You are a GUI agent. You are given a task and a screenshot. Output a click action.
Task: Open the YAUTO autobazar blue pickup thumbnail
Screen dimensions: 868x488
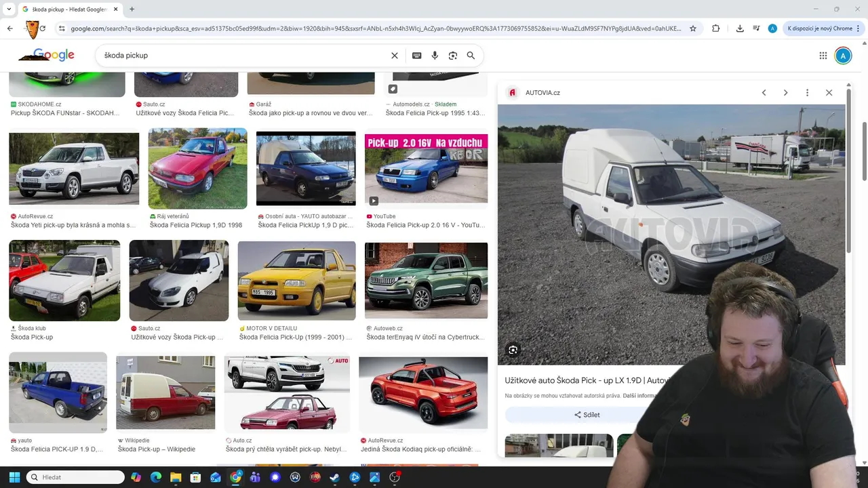(x=306, y=168)
